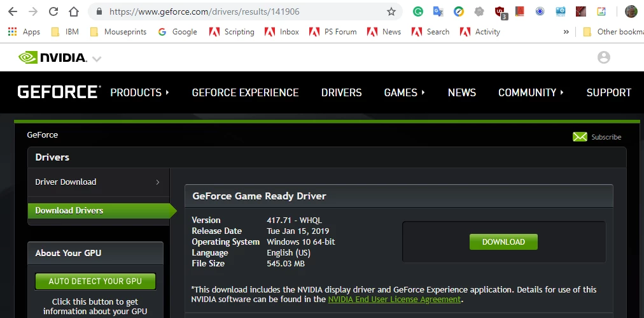644x318 pixels.
Task: Open the Google bookmark
Action: (x=178, y=32)
